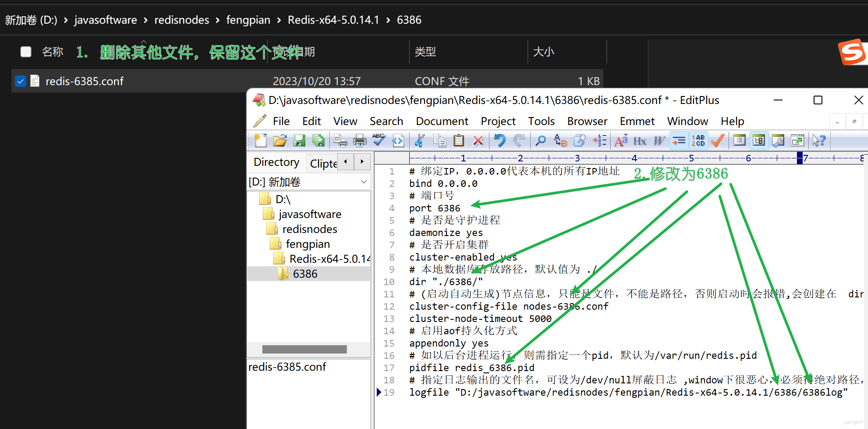Expand chevron after fengpian in breadcrumb
Viewport: 868px width, 429px height.
tap(279, 20)
